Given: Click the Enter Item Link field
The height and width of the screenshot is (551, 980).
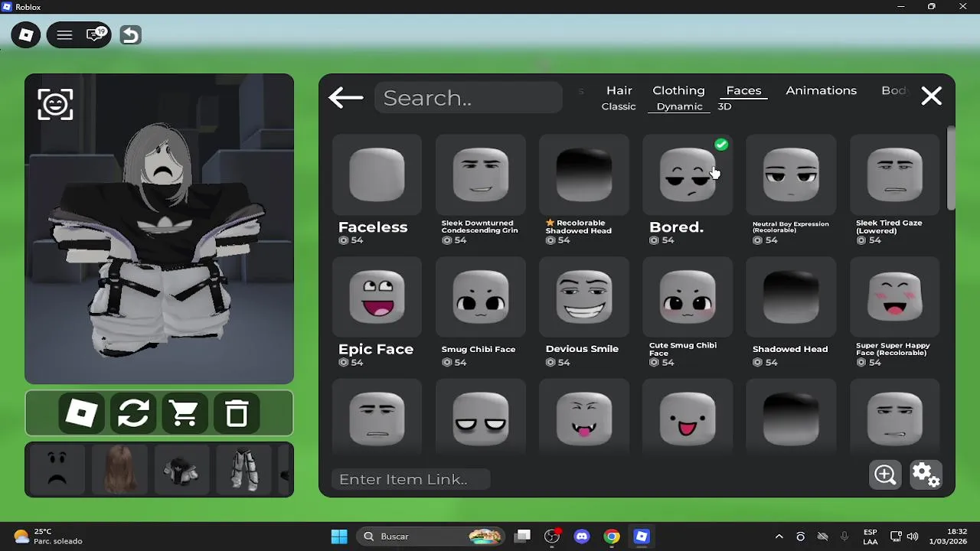Looking at the screenshot, I should pos(412,479).
